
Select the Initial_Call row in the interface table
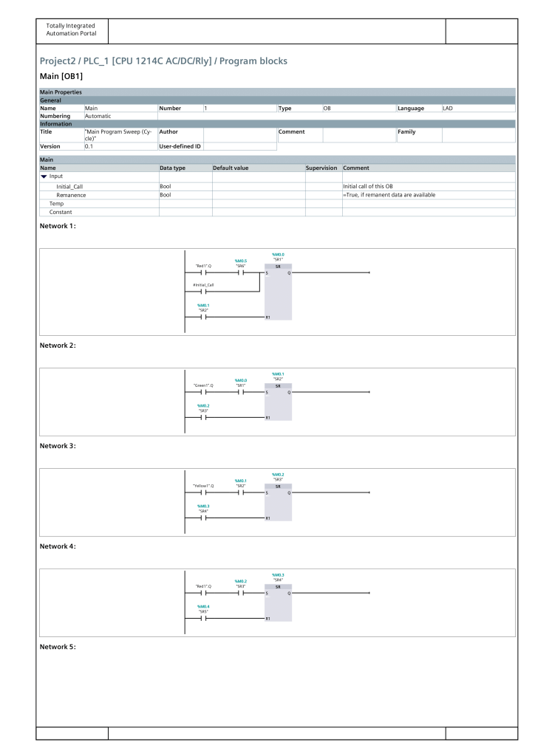tap(69, 186)
